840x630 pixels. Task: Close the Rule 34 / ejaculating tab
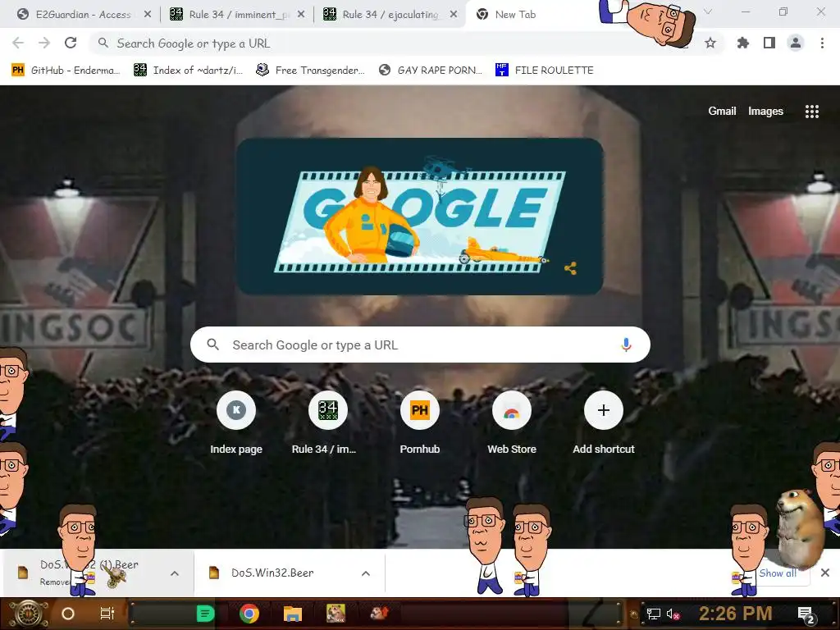(454, 15)
